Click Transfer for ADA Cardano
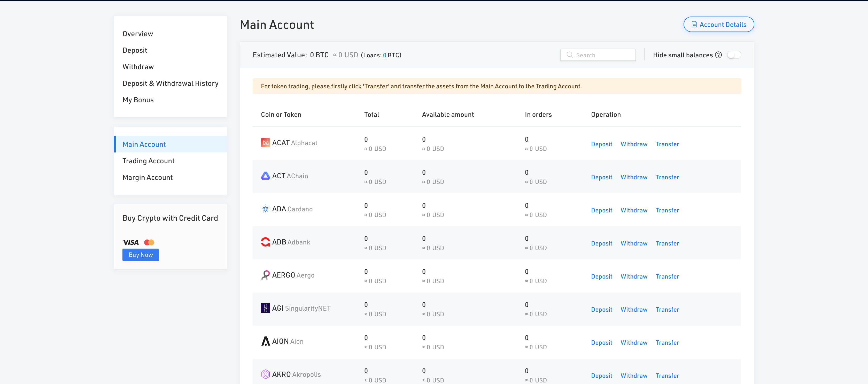This screenshot has width=868, height=384. [667, 210]
